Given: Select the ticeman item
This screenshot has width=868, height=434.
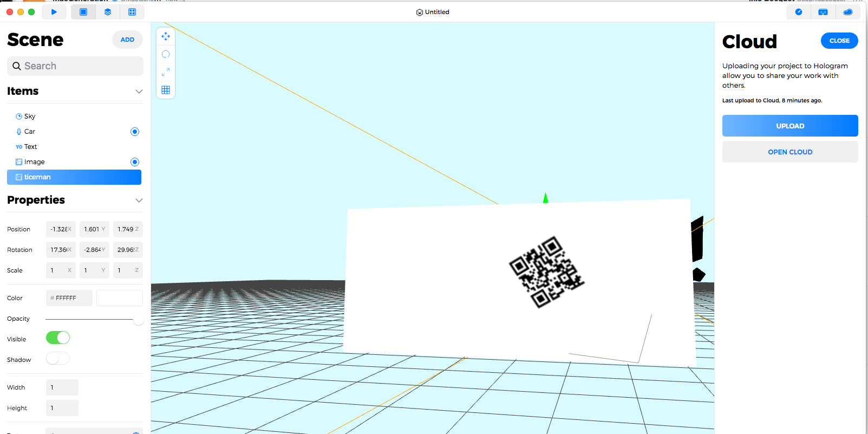Looking at the screenshot, I should pyautogui.click(x=74, y=177).
